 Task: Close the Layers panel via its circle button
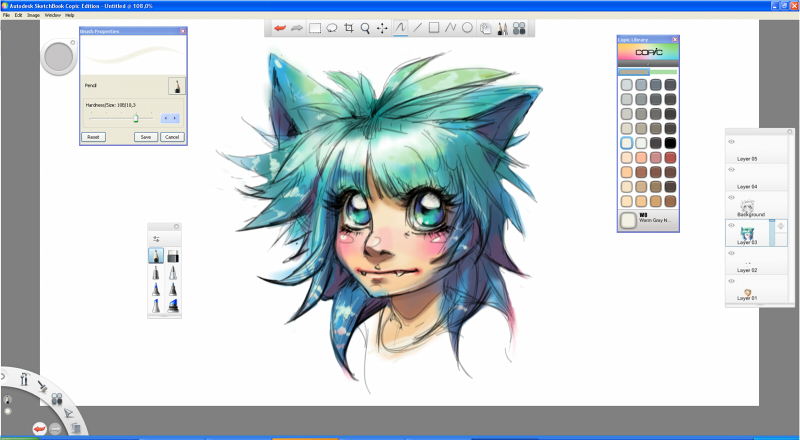[789, 132]
